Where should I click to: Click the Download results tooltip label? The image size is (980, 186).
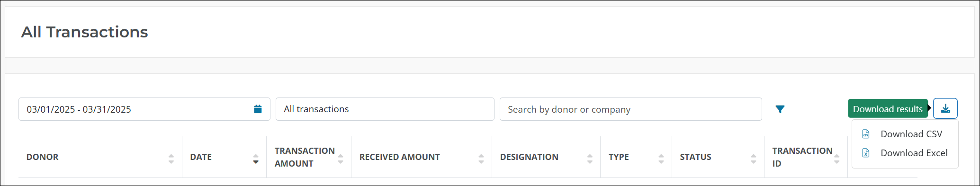pyautogui.click(x=888, y=108)
